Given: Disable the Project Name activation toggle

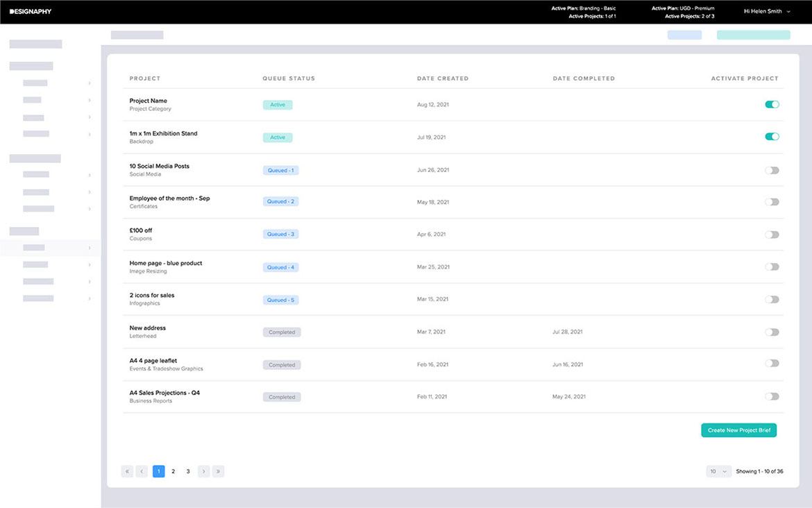Looking at the screenshot, I should pos(772,104).
